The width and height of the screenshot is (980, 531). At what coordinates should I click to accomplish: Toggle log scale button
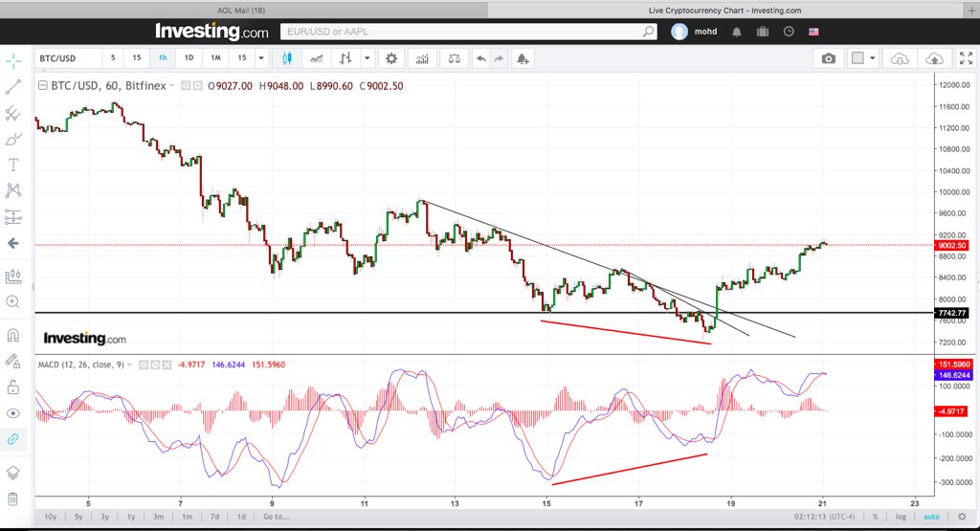(901, 517)
